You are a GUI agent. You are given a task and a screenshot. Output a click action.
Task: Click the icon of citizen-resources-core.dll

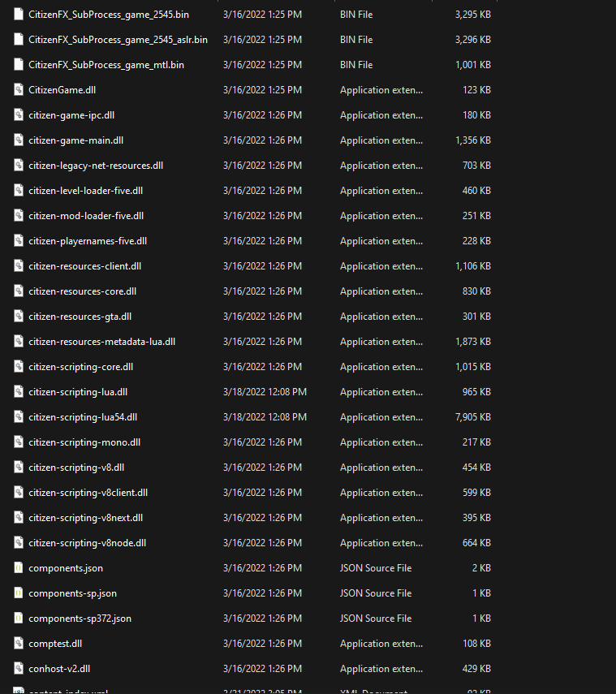(19, 291)
